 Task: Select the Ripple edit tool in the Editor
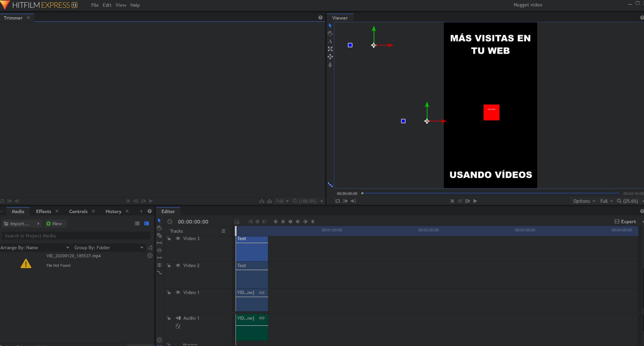tap(159, 258)
